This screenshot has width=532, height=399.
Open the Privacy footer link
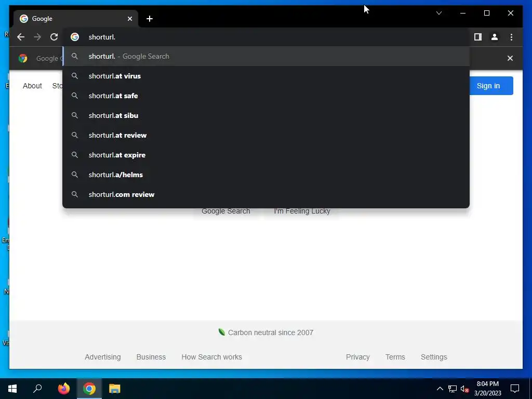click(357, 357)
